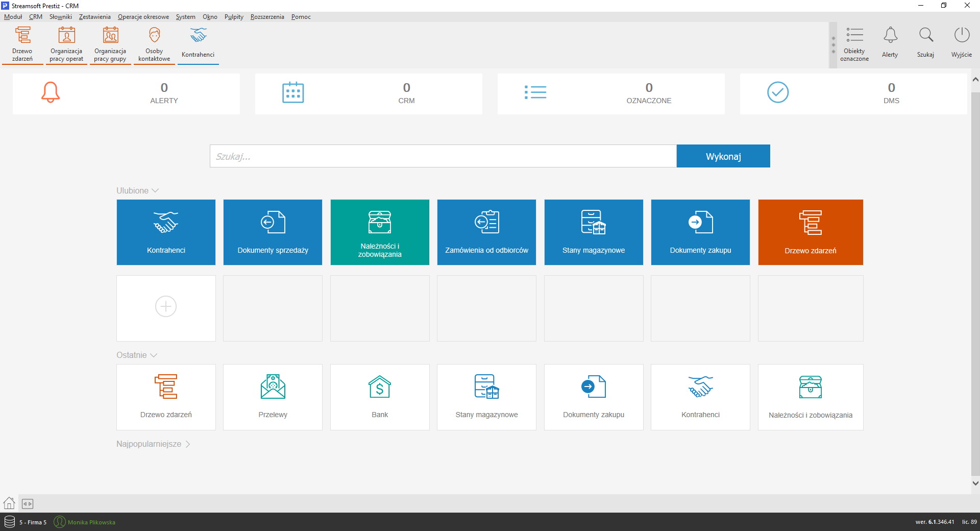
Task: Open green Należności i zobowiązania tile
Action: 380,232
